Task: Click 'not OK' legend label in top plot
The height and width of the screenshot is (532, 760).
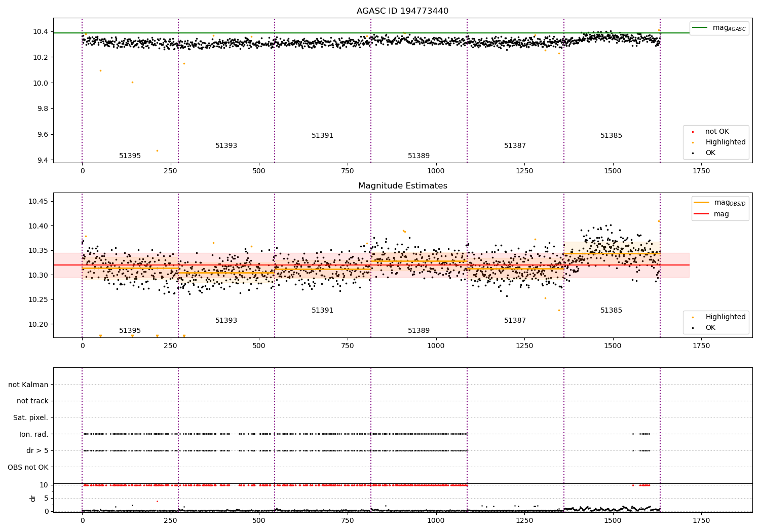Action: coord(717,132)
